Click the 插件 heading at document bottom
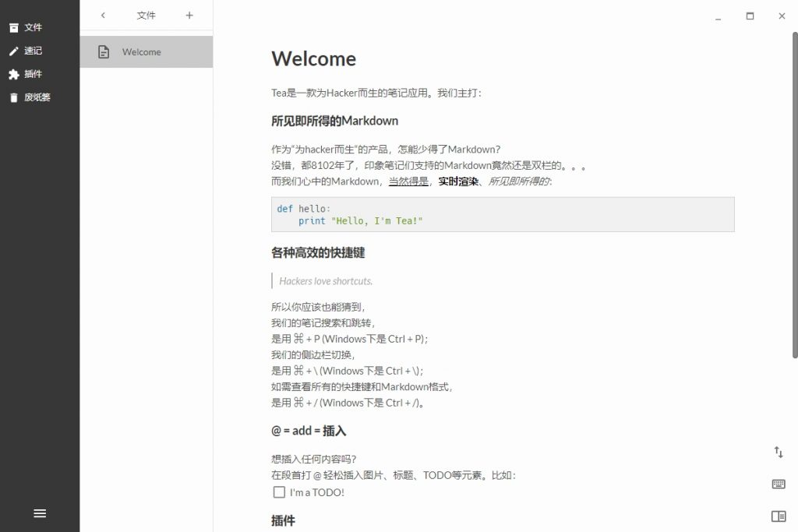Image resolution: width=798 pixels, height=532 pixels. pyautogui.click(x=283, y=520)
